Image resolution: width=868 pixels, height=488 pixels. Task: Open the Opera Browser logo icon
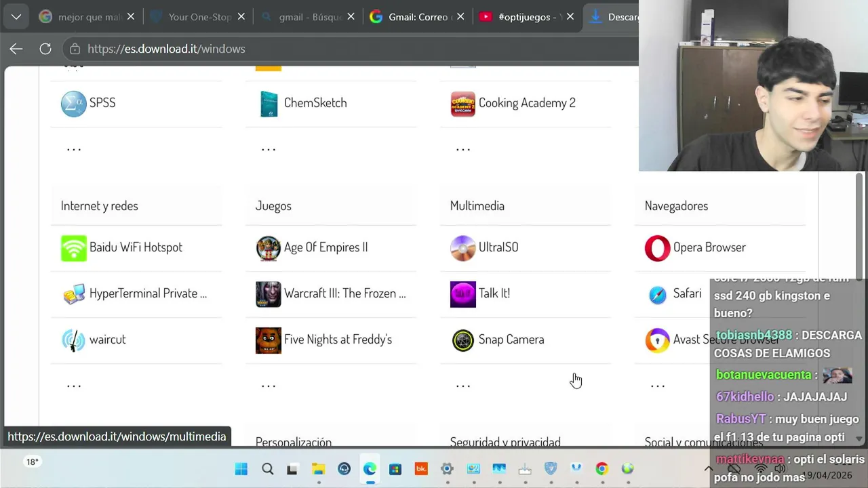(x=658, y=248)
